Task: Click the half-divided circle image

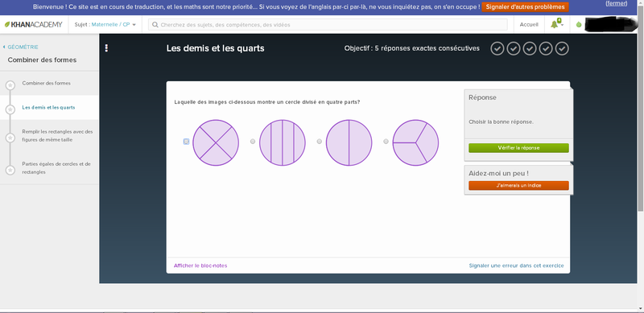Action: pyautogui.click(x=349, y=142)
